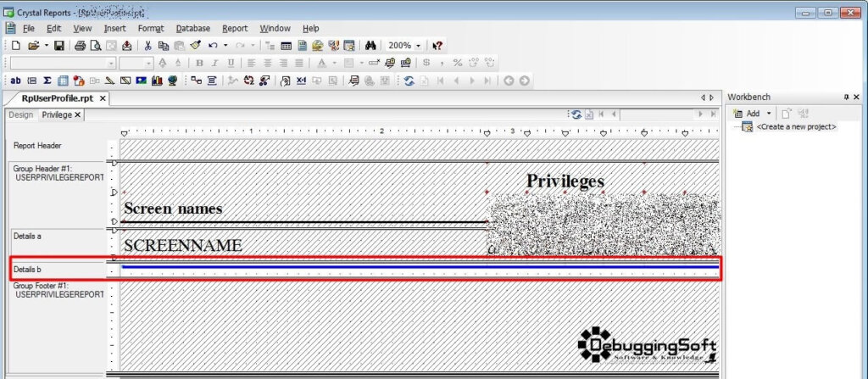This screenshot has height=379, width=868.
Task: Print the report using the printer icon
Action: pos(80,46)
